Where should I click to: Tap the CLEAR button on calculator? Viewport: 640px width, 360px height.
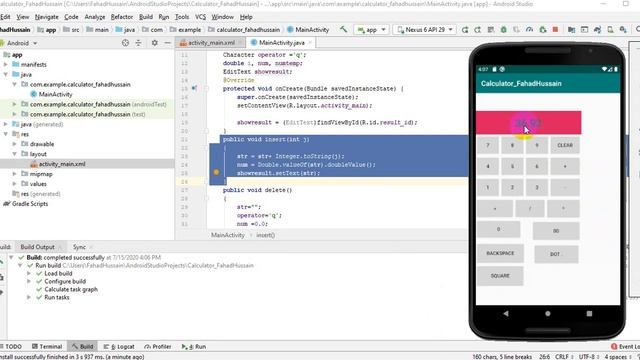(565, 145)
